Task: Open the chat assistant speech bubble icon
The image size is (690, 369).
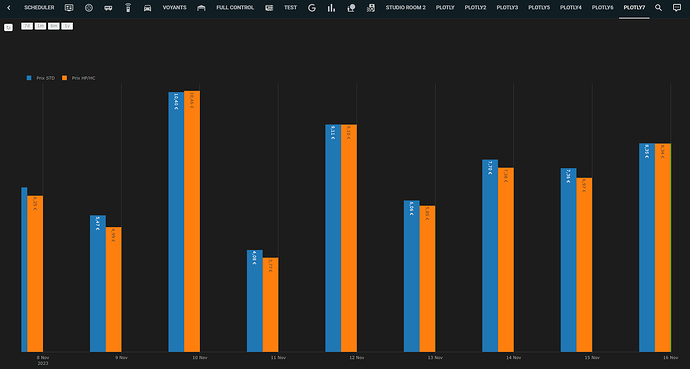Action: [677, 8]
